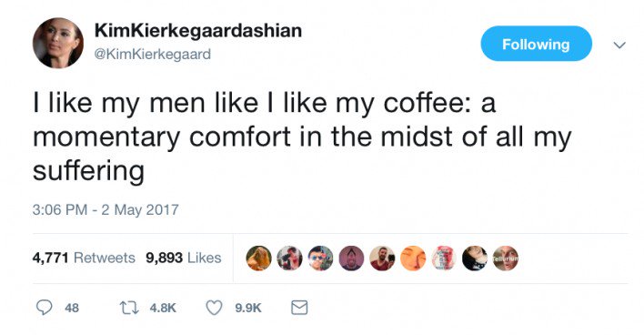This screenshot has width=644, height=335.
Task: Open the purple-background liker avatar
Action: point(351,259)
